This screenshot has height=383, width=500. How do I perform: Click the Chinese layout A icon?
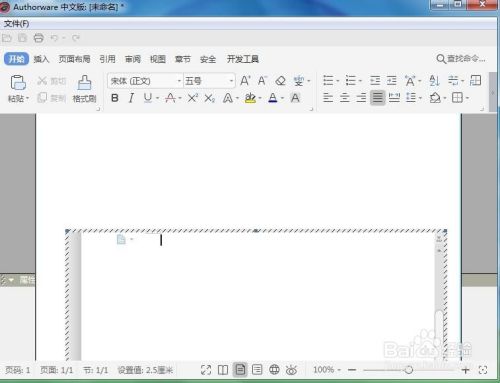pyautogui.click(x=410, y=81)
